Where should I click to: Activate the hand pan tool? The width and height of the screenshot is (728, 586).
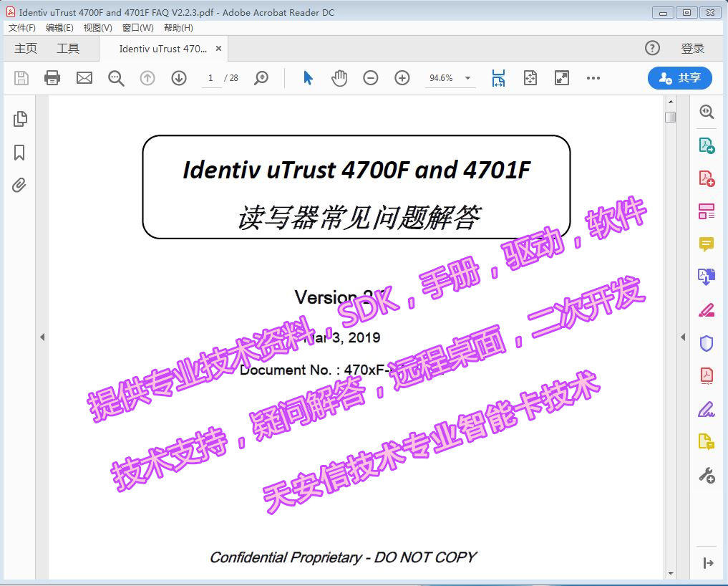pos(339,78)
